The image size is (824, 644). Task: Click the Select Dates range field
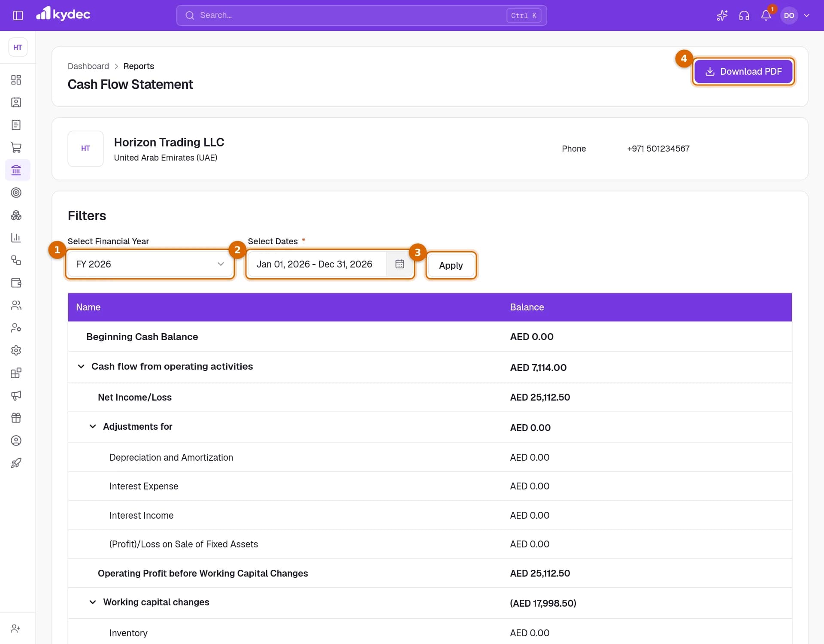330,264
